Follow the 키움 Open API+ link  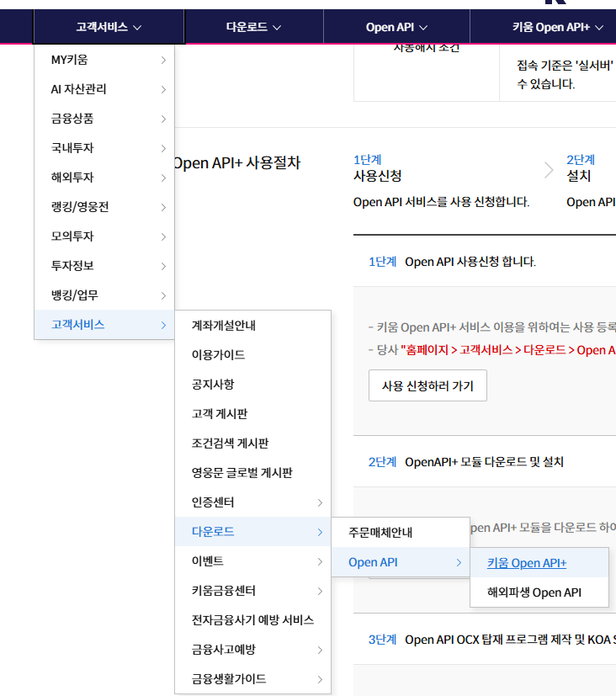[x=527, y=563]
